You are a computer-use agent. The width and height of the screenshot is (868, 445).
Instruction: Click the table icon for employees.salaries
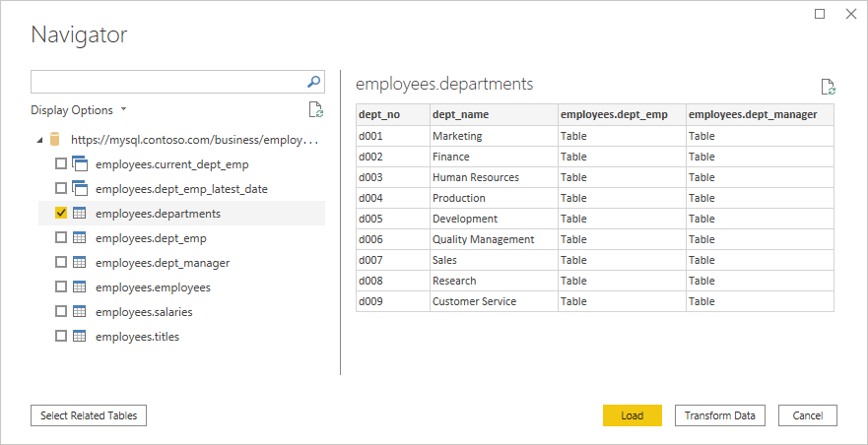point(80,312)
